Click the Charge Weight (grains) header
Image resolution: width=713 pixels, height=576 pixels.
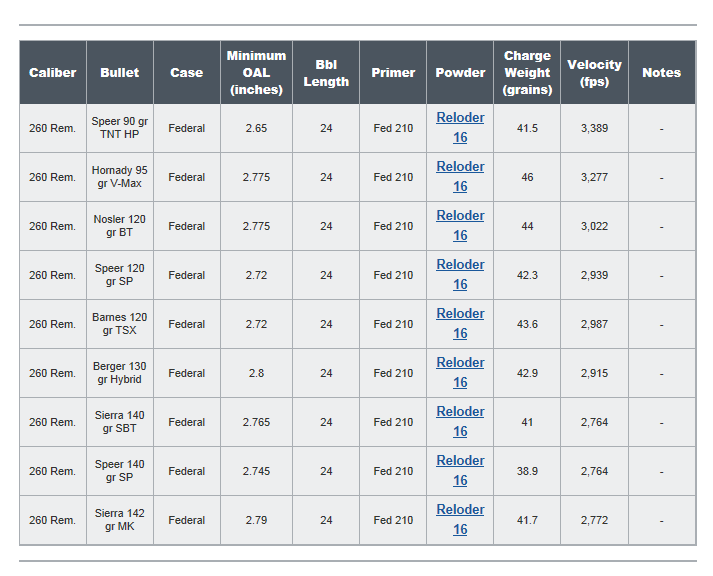coord(527,73)
